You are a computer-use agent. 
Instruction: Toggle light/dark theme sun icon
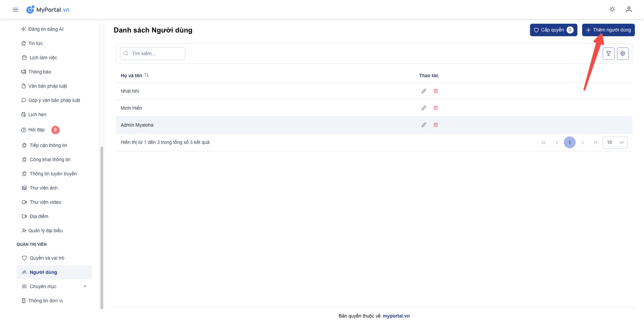(612, 9)
